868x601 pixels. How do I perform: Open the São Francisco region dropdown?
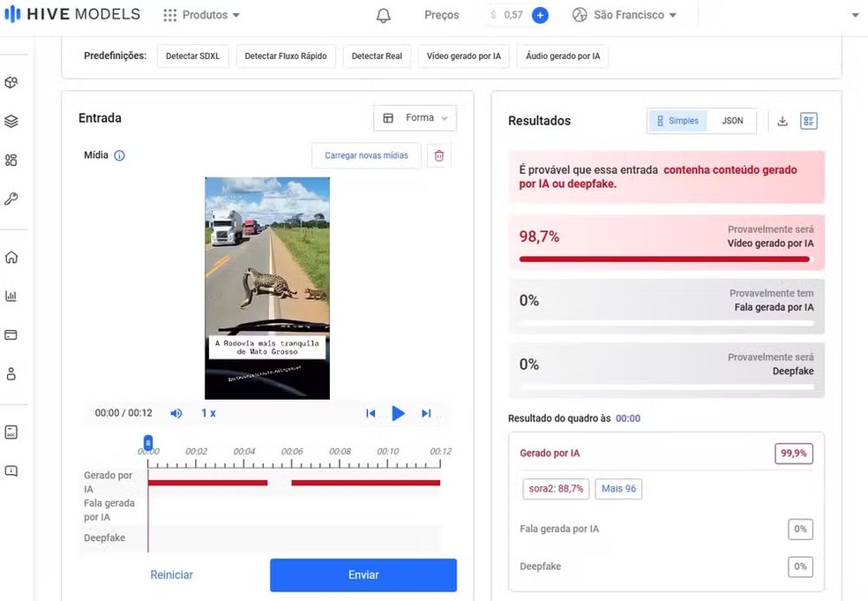coord(625,15)
